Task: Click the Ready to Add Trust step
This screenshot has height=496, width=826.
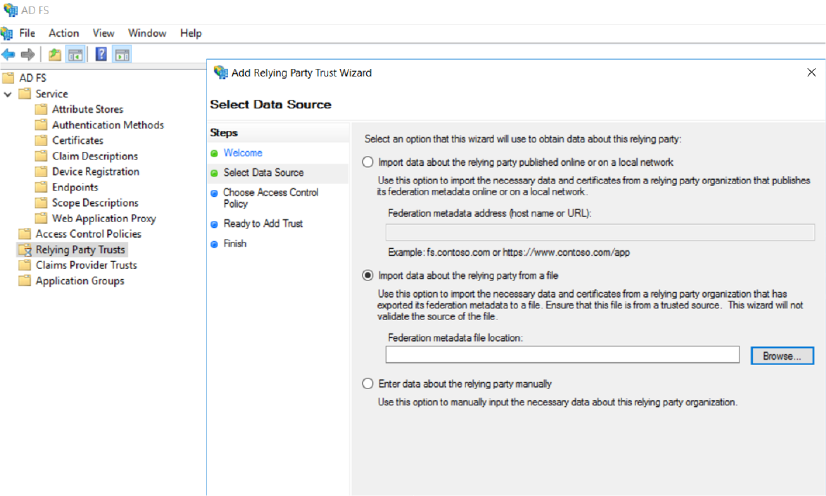Action: pyautogui.click(x=263, y=224)
